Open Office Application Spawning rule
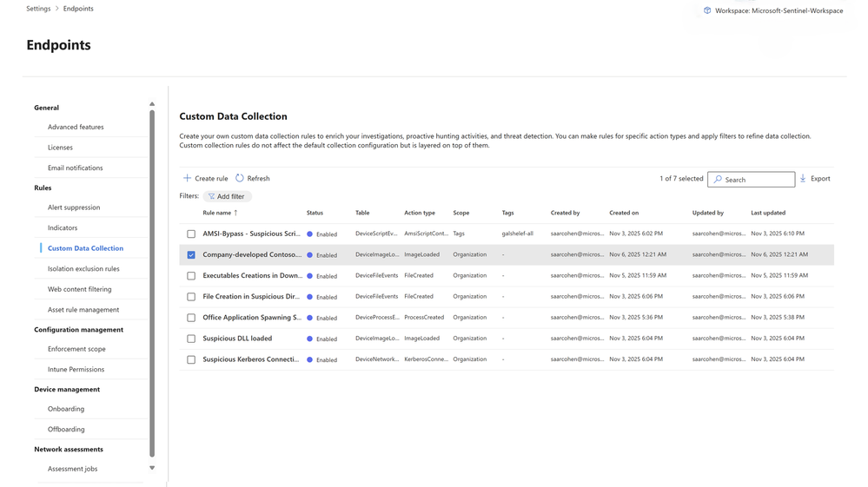 pyautogui.click(x=253, y=318)
